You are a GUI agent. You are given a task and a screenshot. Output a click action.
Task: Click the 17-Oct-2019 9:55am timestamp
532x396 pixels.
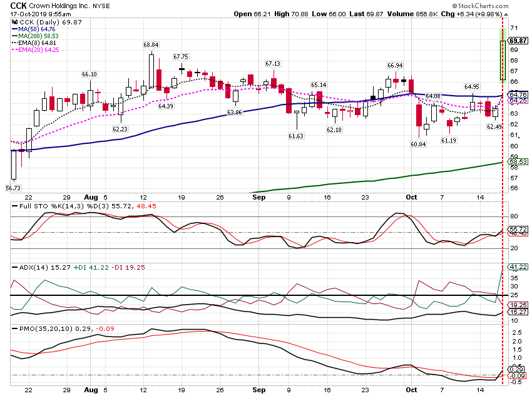coord(41,14)
